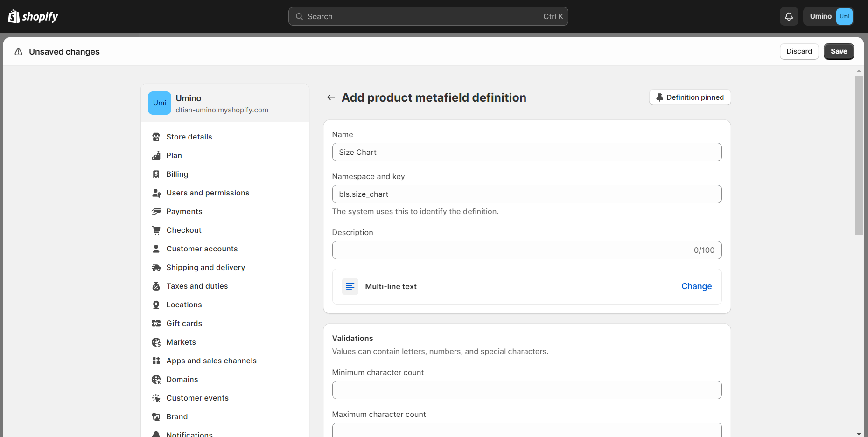Open Apps and sales channels

click(x=211, y=361)
